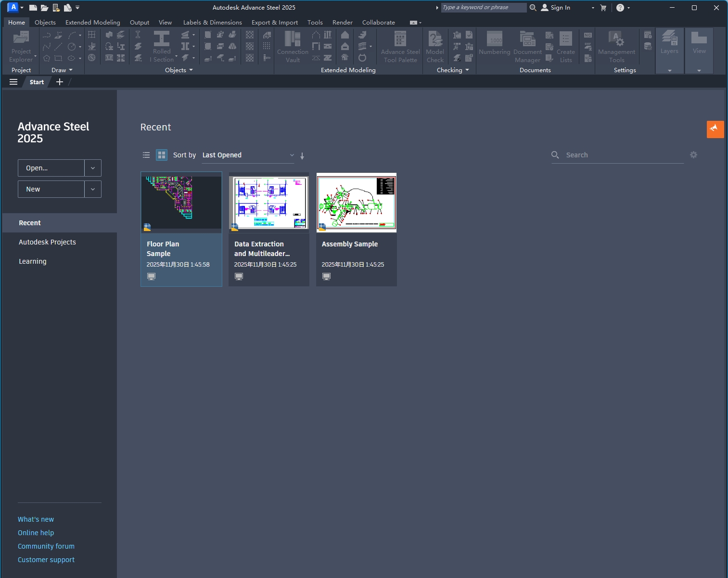The image size is (728, 578).
Task: Click the Project Explorer icon
Action: 21,39
